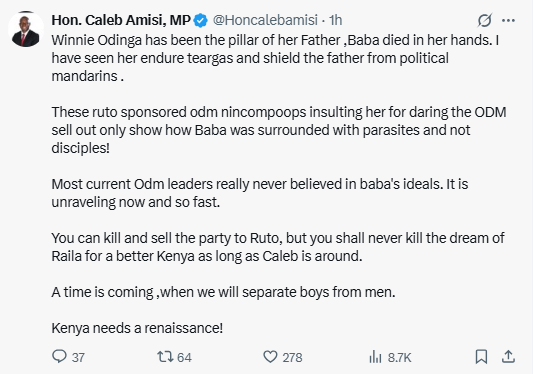Click the display name Hon. Caleb Amisi, MP
The width and height of the screenshot is (534, 374).
(121, 20)
